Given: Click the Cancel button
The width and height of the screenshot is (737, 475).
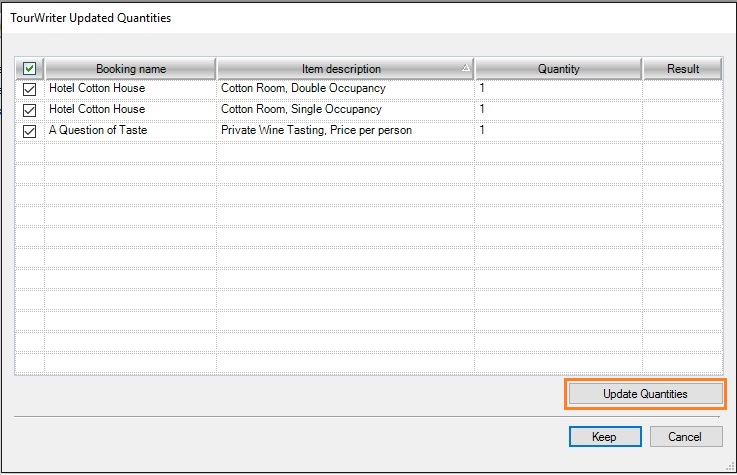Looking at the screenshot, I should 686,437.
